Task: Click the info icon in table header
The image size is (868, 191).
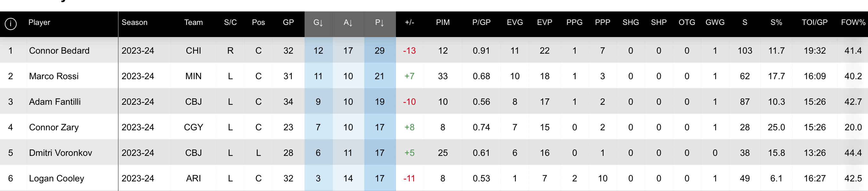Action: point(11,24)
